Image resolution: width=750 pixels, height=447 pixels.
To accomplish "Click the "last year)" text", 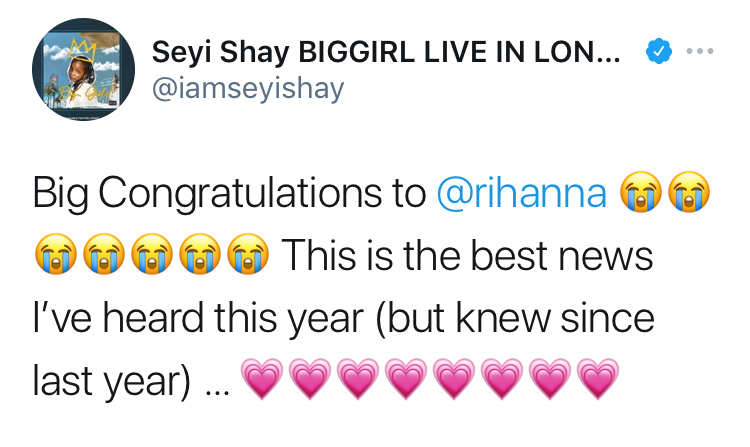I will [112, 381].
